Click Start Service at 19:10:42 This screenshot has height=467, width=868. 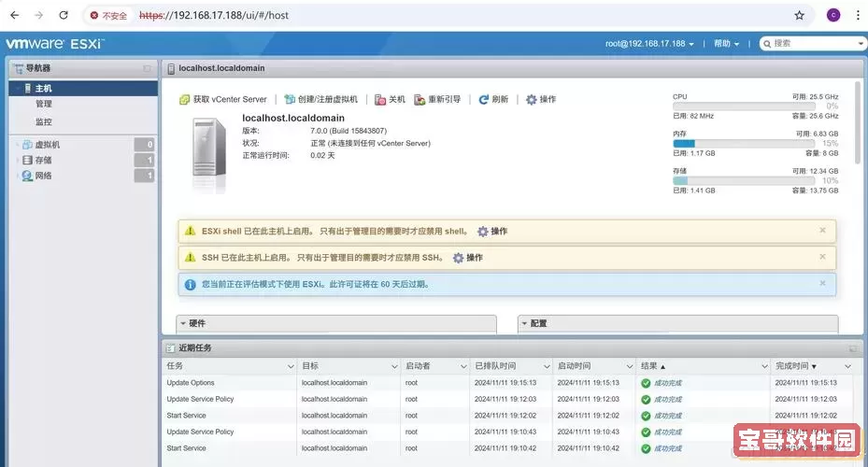(186, 448)
